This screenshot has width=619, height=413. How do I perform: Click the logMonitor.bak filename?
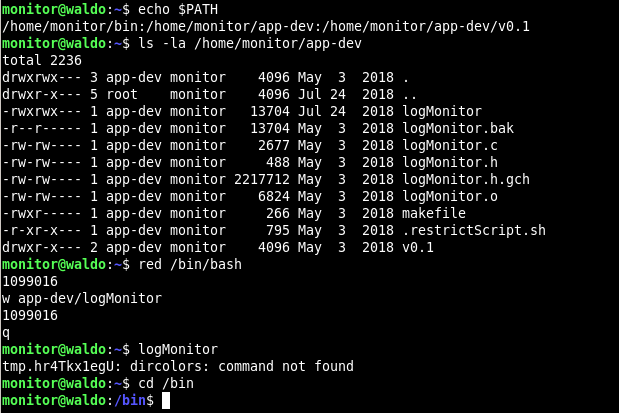pyautogui.click(x=458, y=128)
